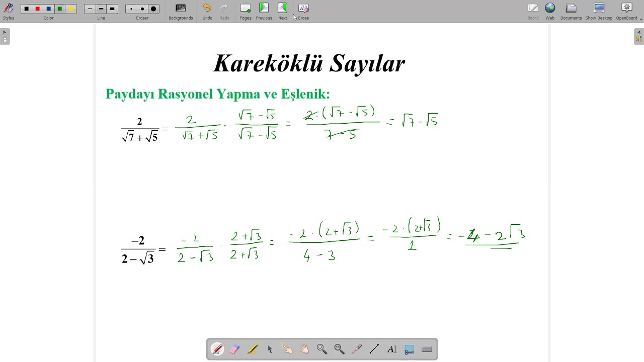Image resolution: width=644 pixels, height=362 pixels.
Task: Select the yellow pen color
Action: coord(70,9)
